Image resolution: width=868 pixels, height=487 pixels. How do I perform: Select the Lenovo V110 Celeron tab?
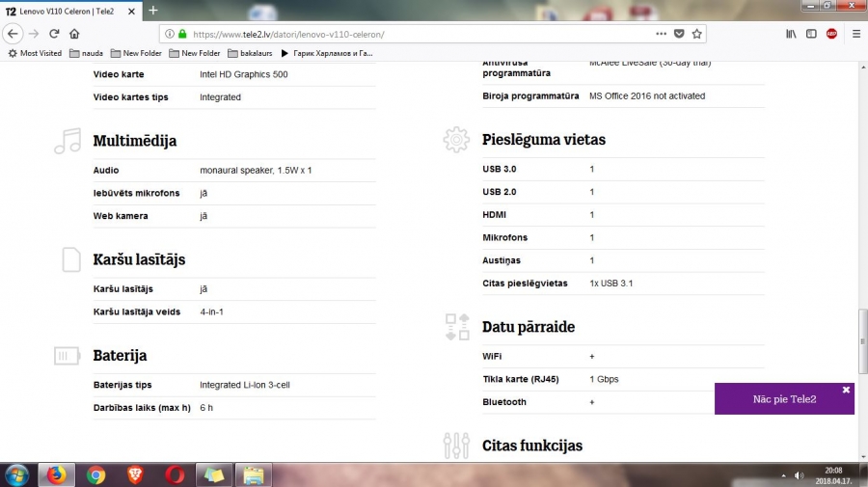pyautogui.click(x=70, y=11)
